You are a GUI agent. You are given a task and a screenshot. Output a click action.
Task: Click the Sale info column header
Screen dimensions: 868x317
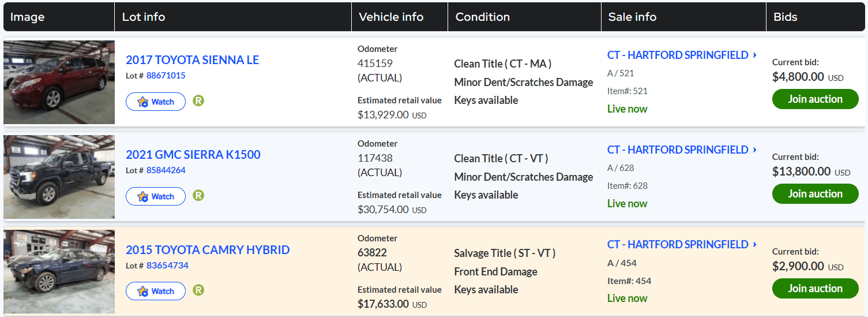pyautogui.click(x=632, y=17)
